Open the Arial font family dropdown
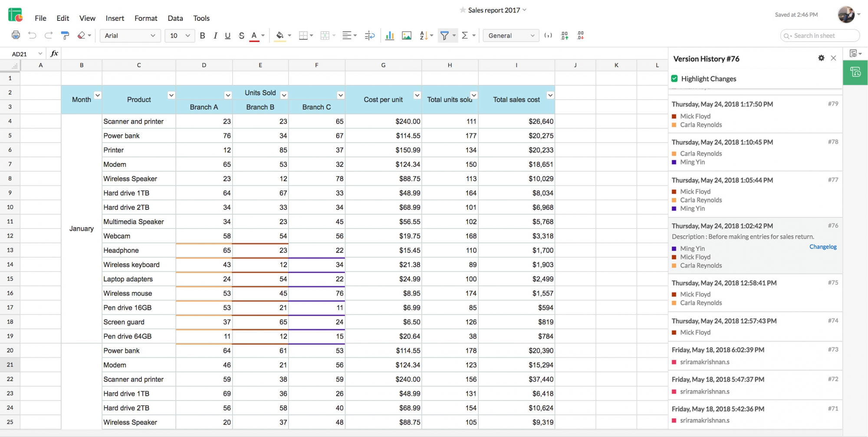 pos(130,36)
